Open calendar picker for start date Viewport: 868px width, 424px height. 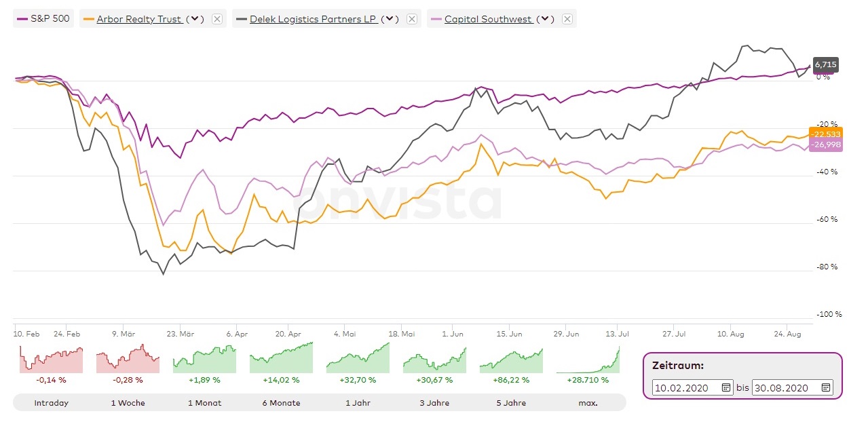tap(726, 387)
